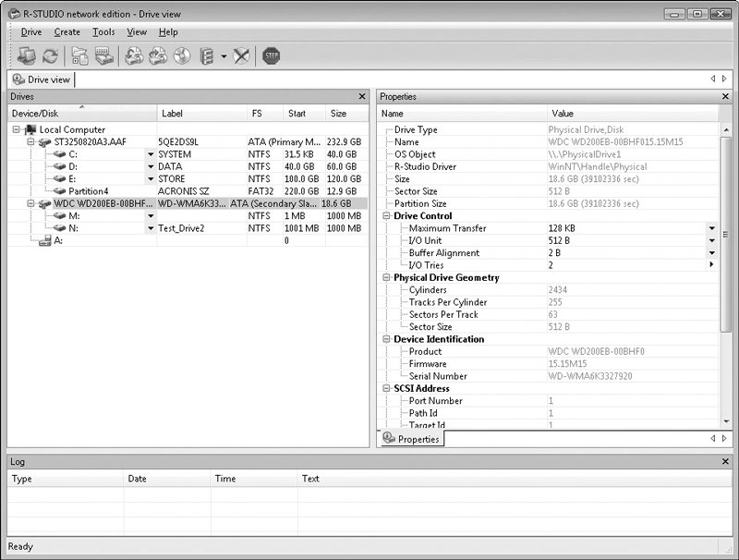
Task: Click the Open Drive Files toolbar icon
Action: point(79,56)
